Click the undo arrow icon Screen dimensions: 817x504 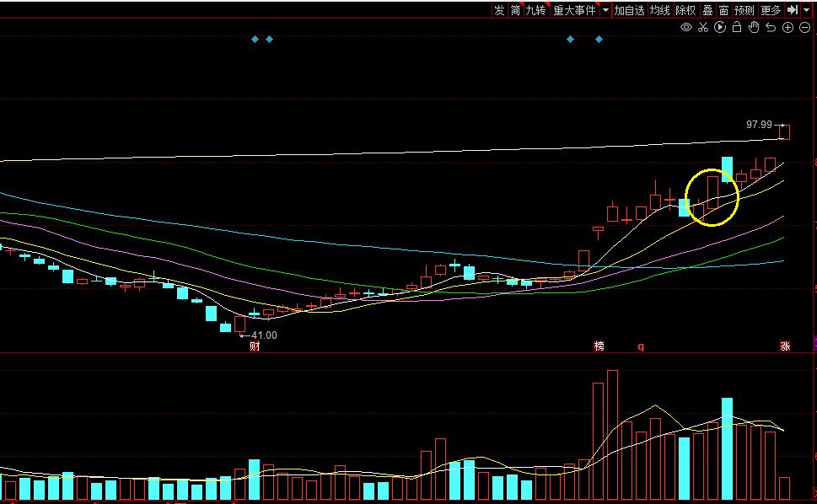coord(771,28)
